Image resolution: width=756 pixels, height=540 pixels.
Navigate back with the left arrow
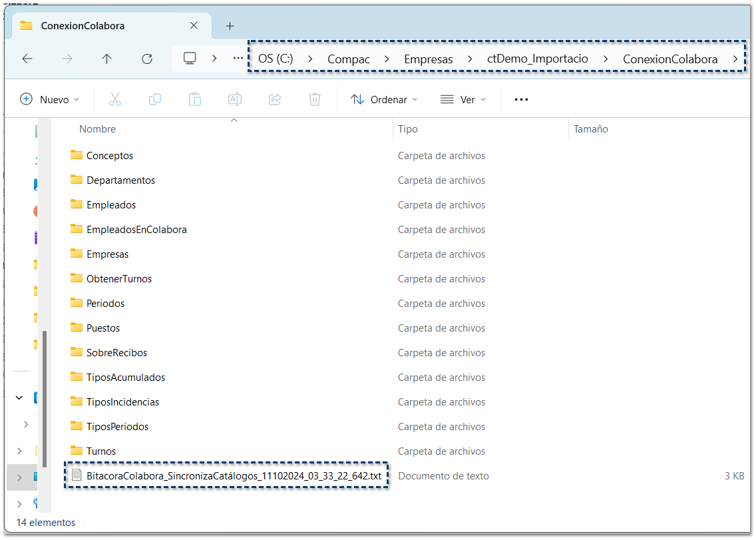point(27,59)
